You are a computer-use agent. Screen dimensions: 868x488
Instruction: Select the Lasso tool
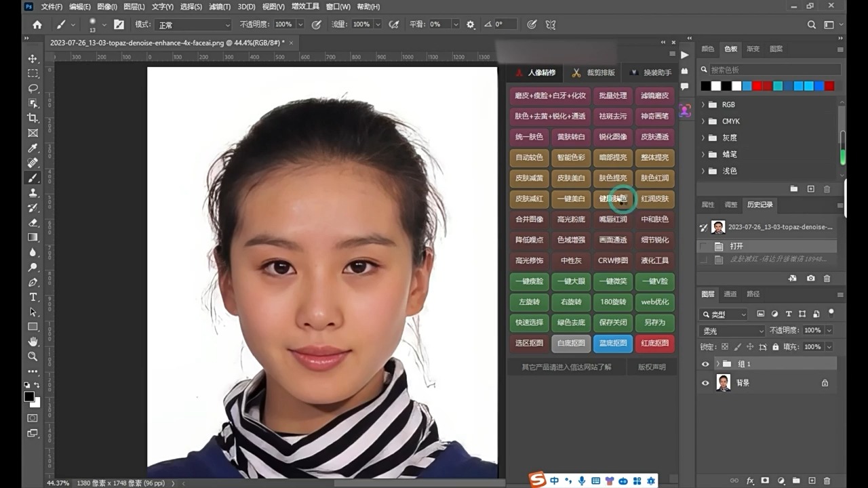(x=33, y=88)
